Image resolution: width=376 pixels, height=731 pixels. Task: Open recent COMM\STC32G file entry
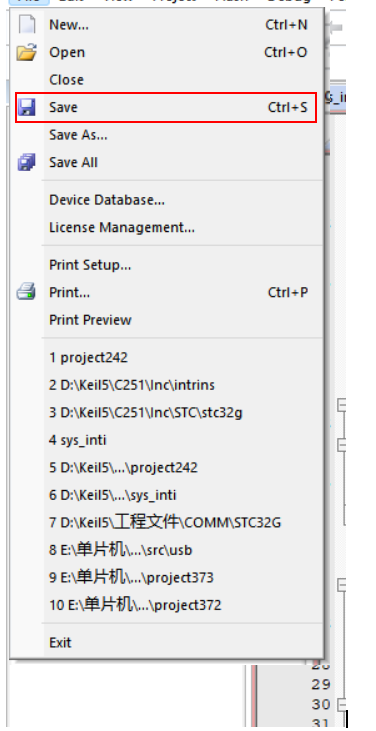point(166,523)
